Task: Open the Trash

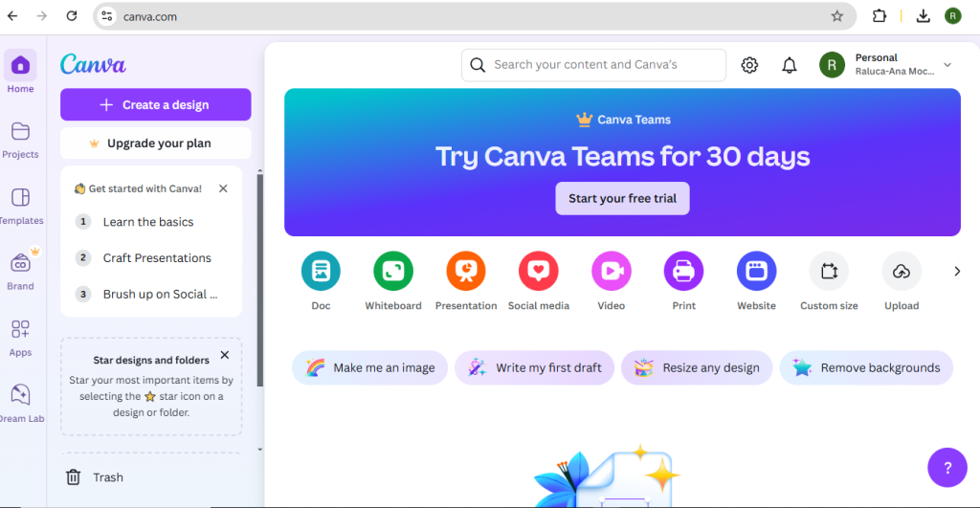Action: (x=95, y=477)
